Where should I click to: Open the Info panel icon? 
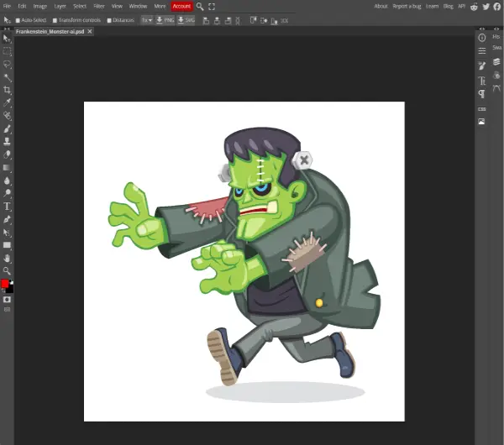[481, 38]
